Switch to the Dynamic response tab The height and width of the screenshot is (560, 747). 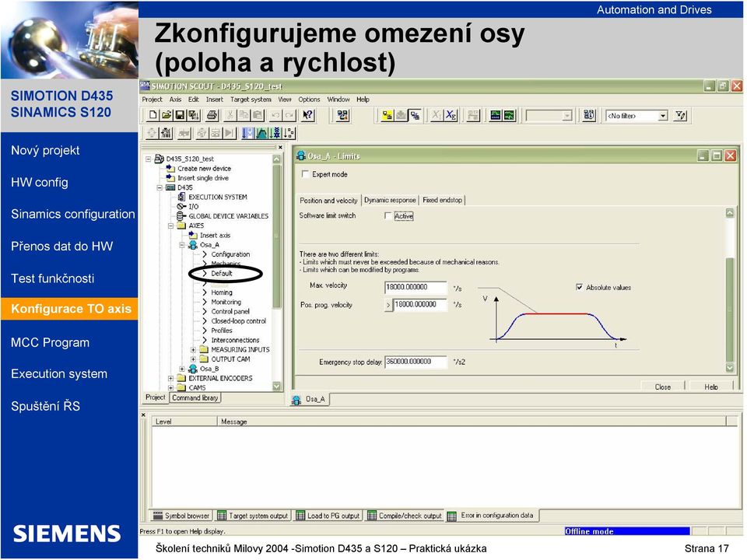390,200
